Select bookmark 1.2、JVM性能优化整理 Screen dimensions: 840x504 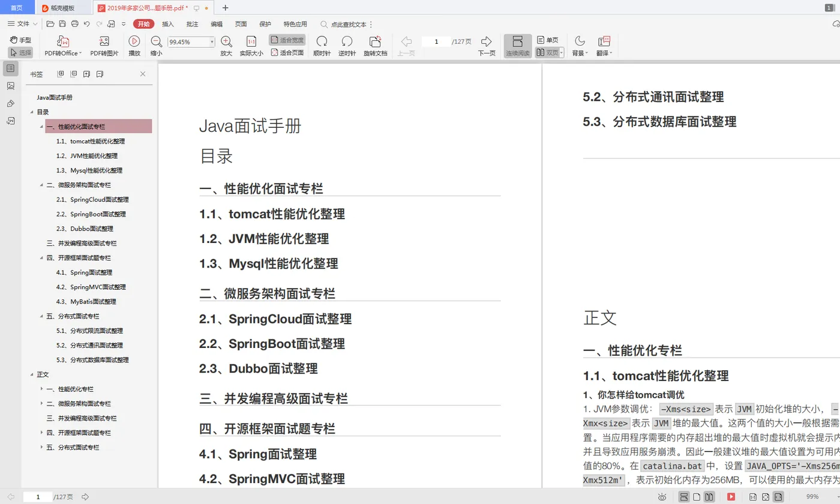87,156
